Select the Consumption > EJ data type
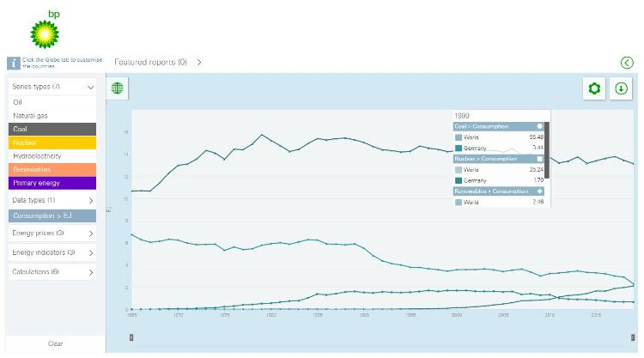 pyautogui.click(x=52, y=216)
